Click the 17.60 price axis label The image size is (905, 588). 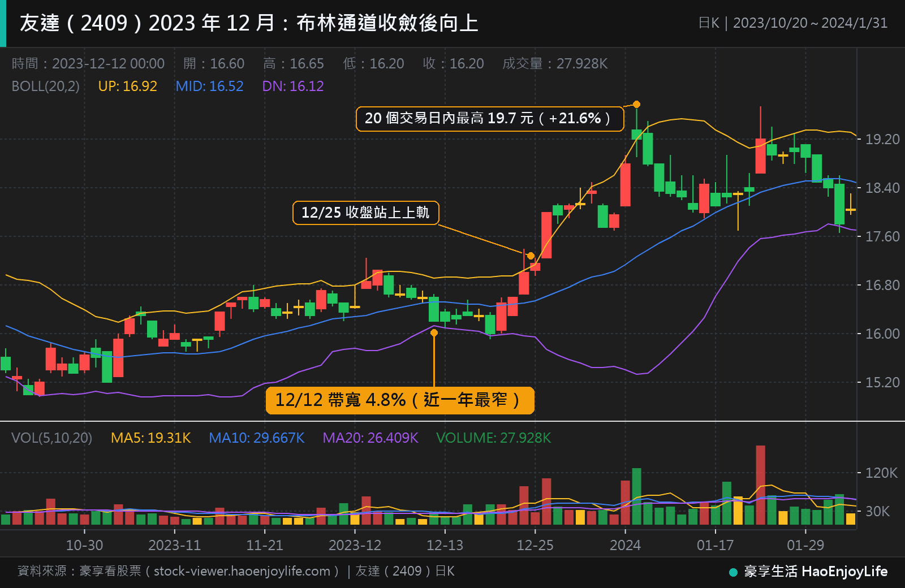[882, 236]
